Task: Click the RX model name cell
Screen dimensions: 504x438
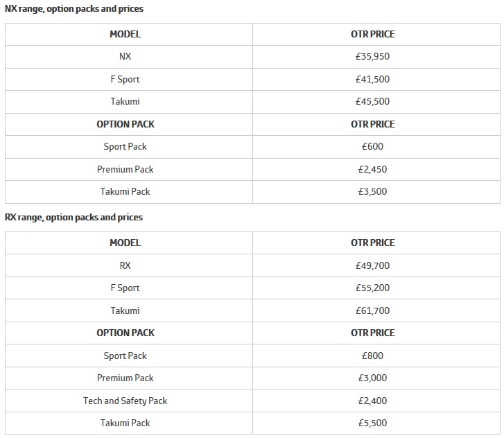Action: [125, 265]
